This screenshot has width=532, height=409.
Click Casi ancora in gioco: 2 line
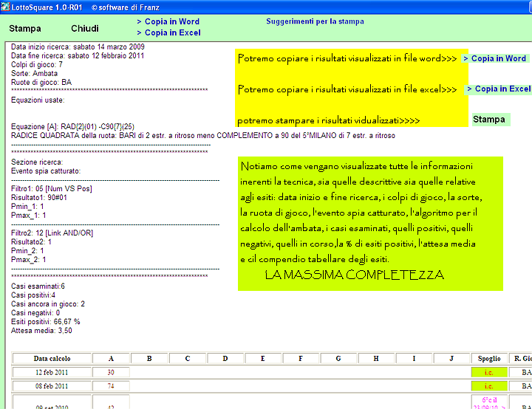[x=48, y=304]
